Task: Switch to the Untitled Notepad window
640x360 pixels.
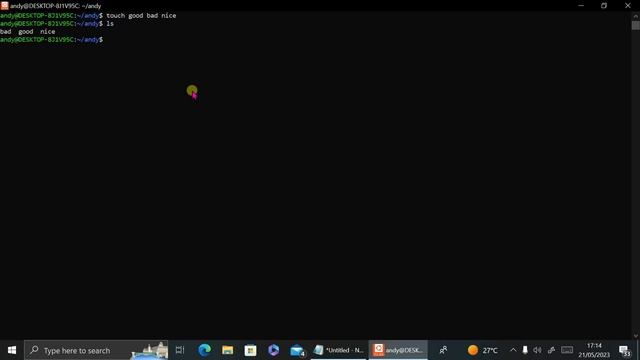Action: pyautogui.click(x=339, y=350)
